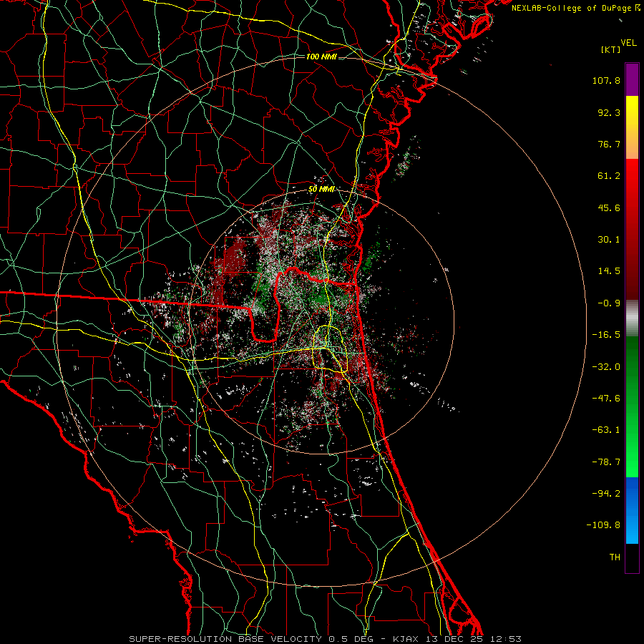Screen dimensions: 644x644
Task: Click the TH legend label
Action: 615,557
